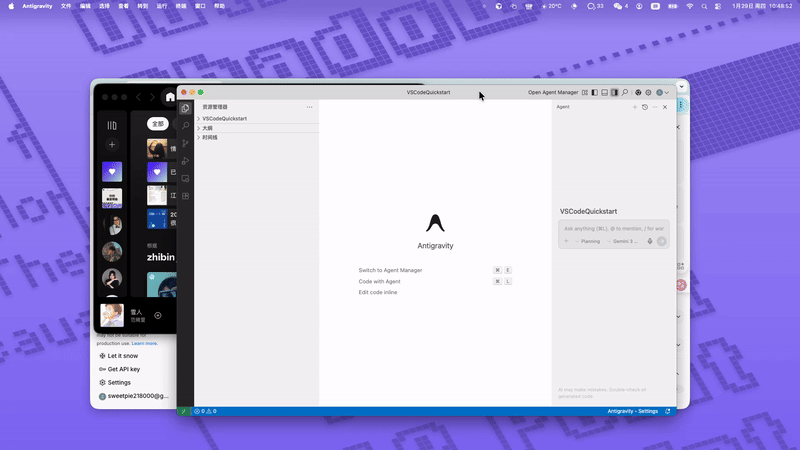Expand chevron at background window top right
Image resolution: width=800 pixels, height=450 pixels.
click(x=682, y=87)
